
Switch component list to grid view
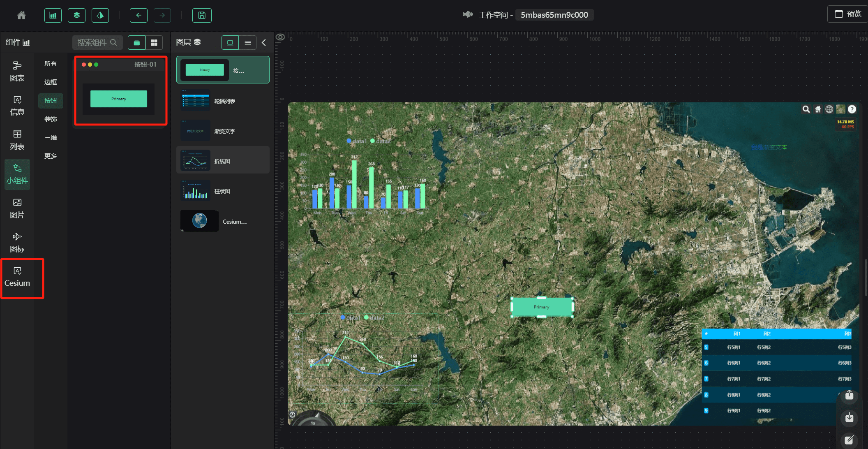pyautogui.click(x=154, y=42)
